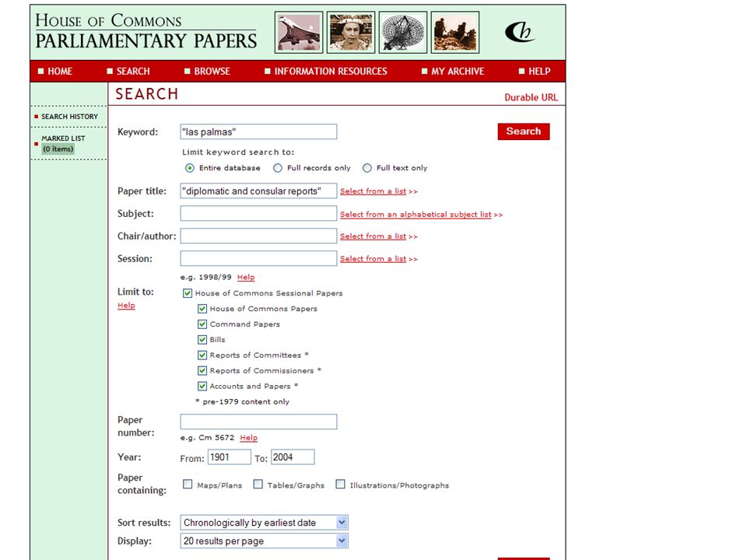The image size is (747, 560).
Task: Click the Queen portrait header thumbnail
Action: coord(351,33)
